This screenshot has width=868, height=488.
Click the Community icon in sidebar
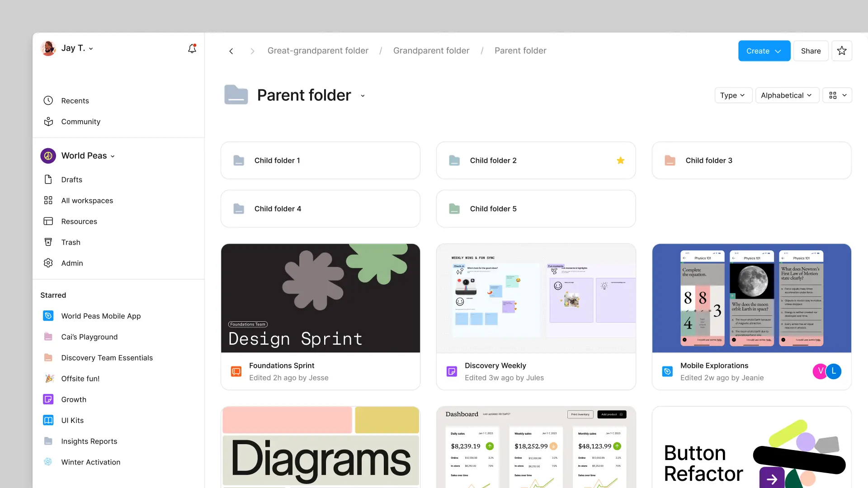pyautogui.click(x=48, y=122)
